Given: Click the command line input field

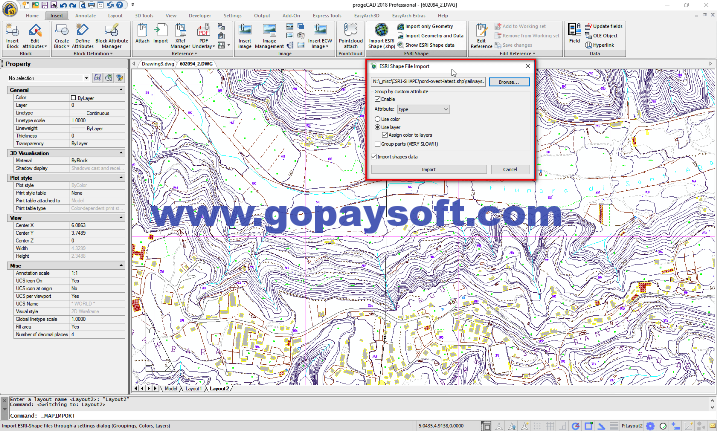Looking at the screenshot, I should (359, 415).
